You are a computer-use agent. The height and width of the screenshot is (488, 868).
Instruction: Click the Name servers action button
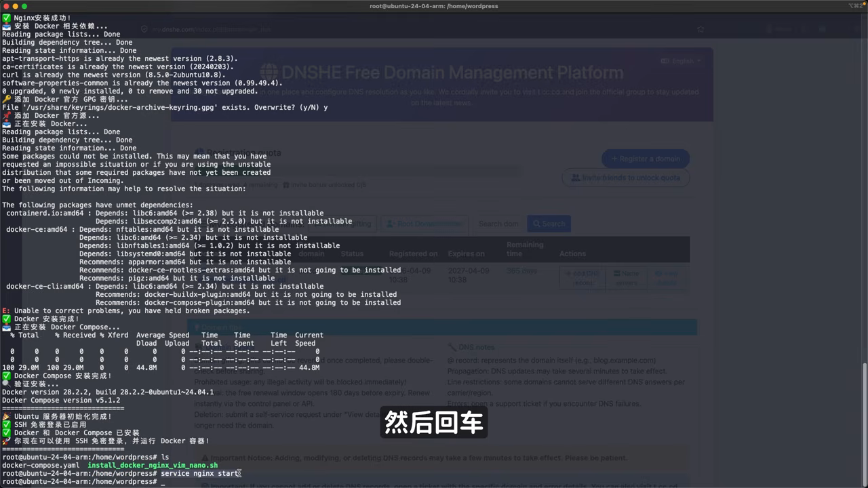click(x=626, y=277)
